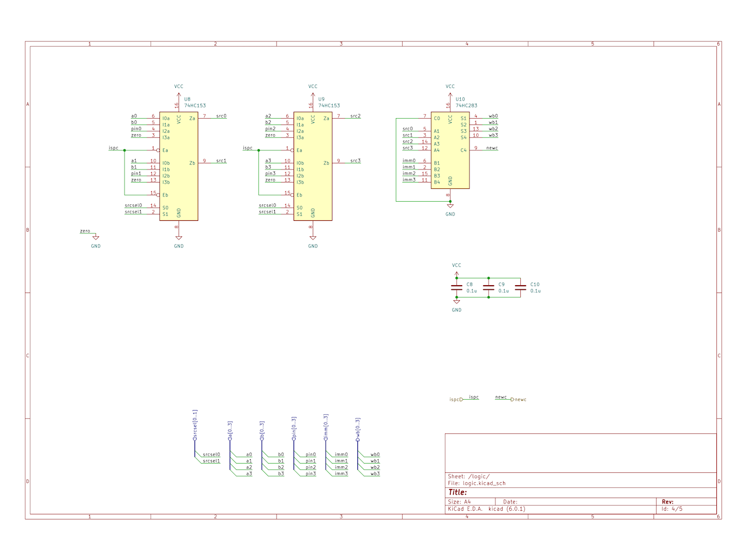Pick the C10 capacitor symbol
The image size is (747, 560).
click(520, 287)
